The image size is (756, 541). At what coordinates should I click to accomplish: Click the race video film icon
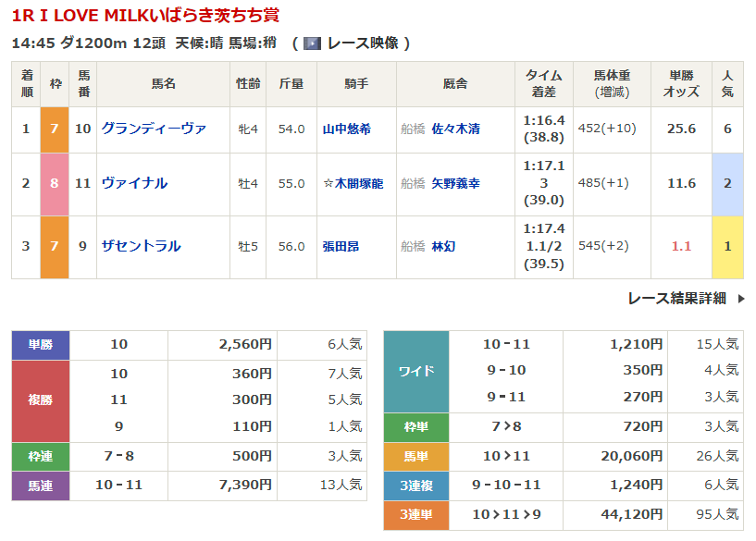click(312, 43)
